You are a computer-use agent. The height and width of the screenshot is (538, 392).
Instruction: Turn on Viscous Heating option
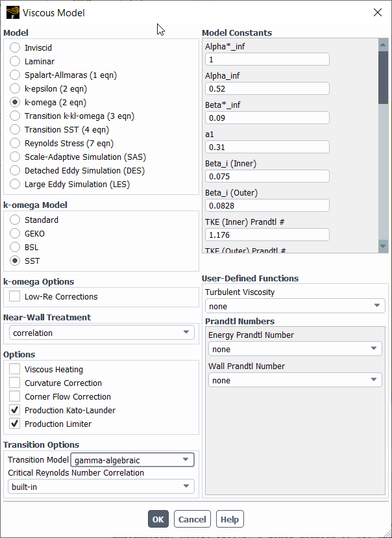[15, 369]
